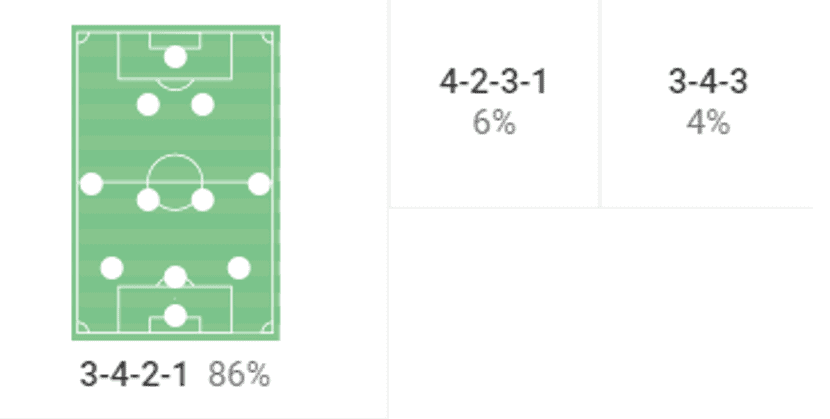The width and height of the screenshot is (830, 419).
Task: Select the right central midfielder dot
Action: point(203,200)
